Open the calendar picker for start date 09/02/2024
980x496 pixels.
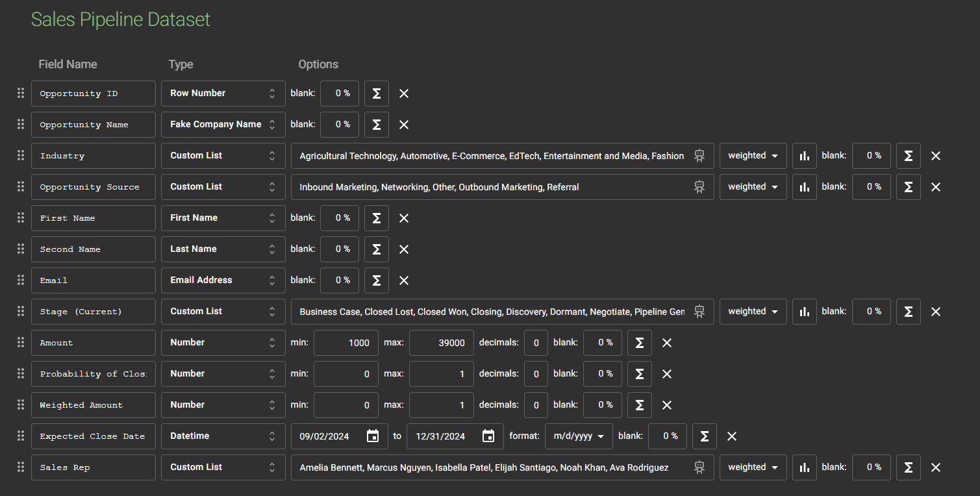[373, 436]
